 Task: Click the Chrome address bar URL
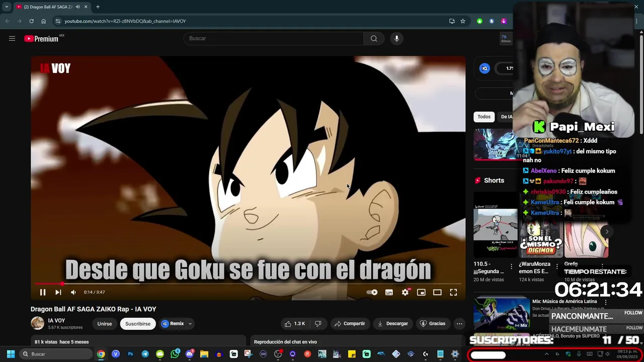125,21
